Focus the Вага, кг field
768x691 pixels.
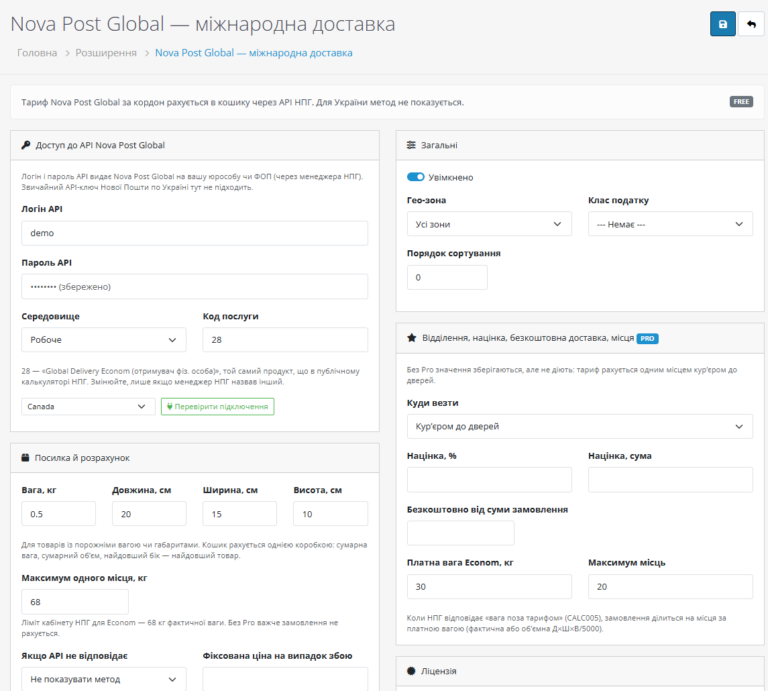pyautogui.click(x=59, y=514)
